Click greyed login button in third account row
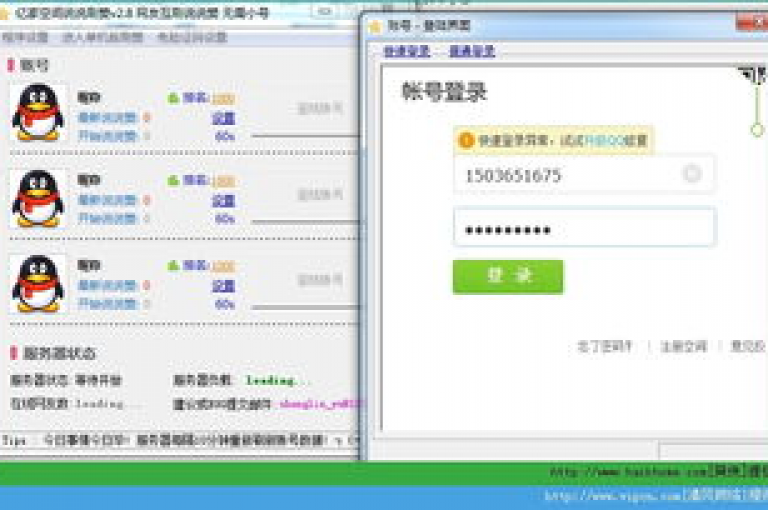This screenshot has width=768, height=510. coord(320,280)
